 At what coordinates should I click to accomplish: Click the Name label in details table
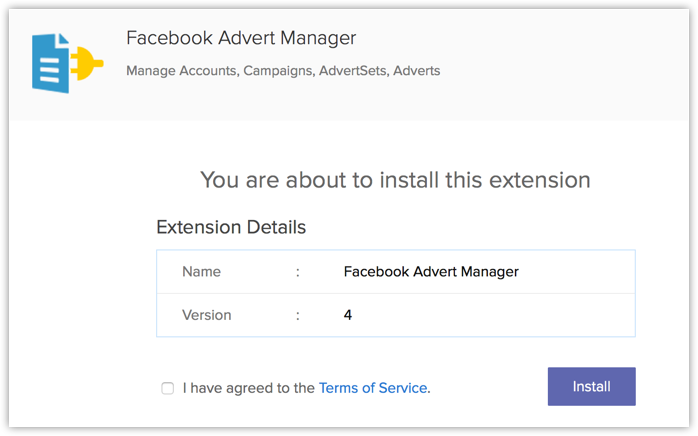(x=201, y=271)
